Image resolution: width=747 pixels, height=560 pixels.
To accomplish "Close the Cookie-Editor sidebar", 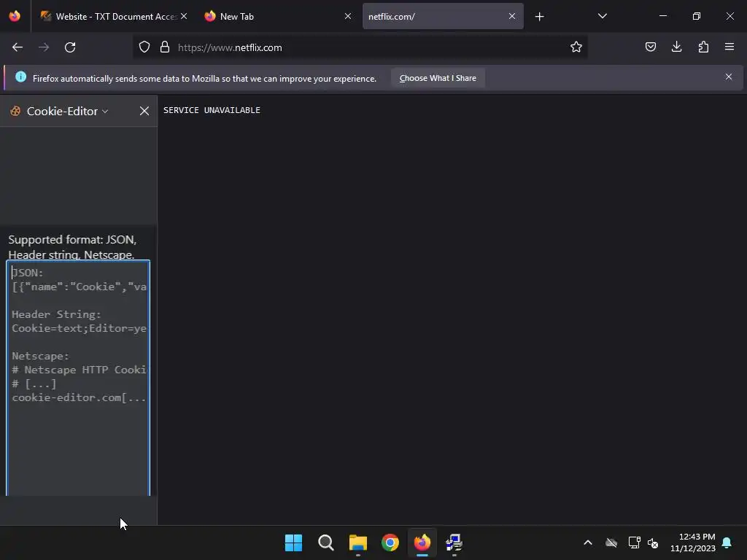I will click(x=144, y=111).
